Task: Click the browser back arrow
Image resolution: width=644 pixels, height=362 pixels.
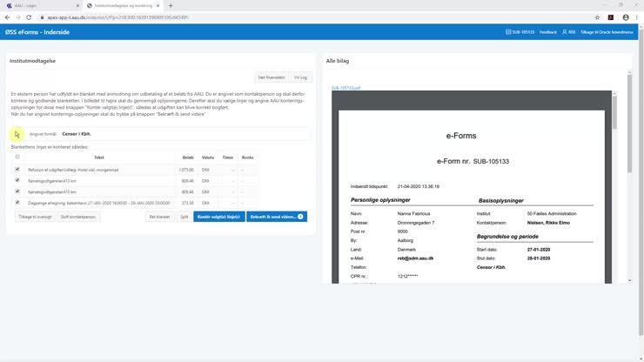Action: (x=8, y=17)
